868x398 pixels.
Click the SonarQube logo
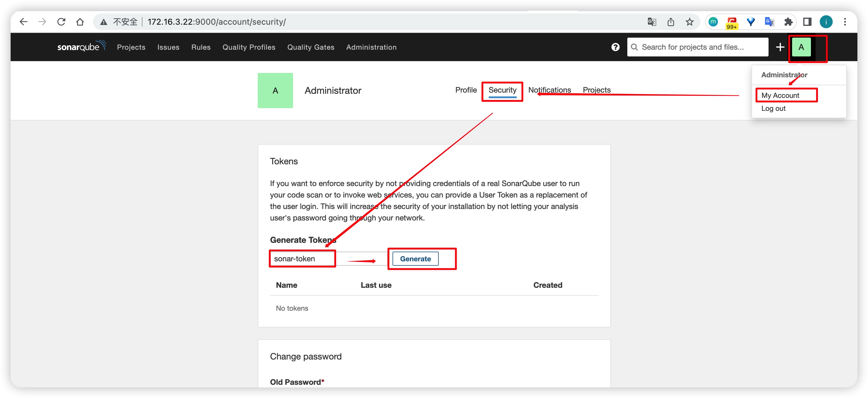[x=82, y=46]
